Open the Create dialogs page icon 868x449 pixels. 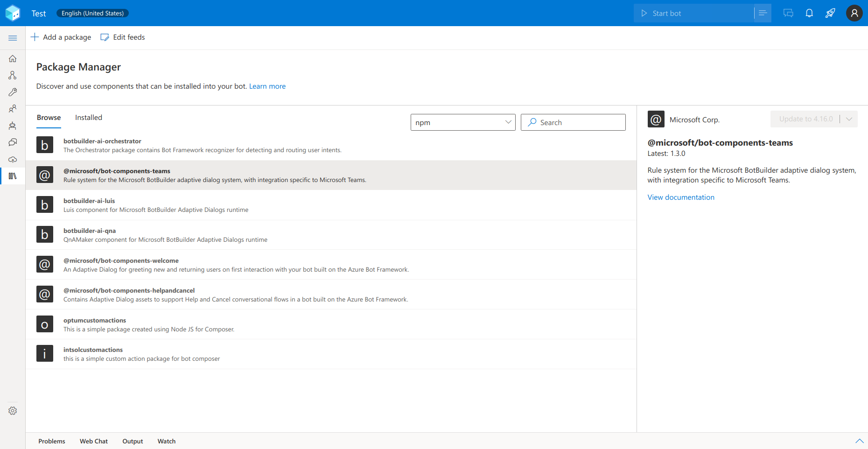[13, 75]
